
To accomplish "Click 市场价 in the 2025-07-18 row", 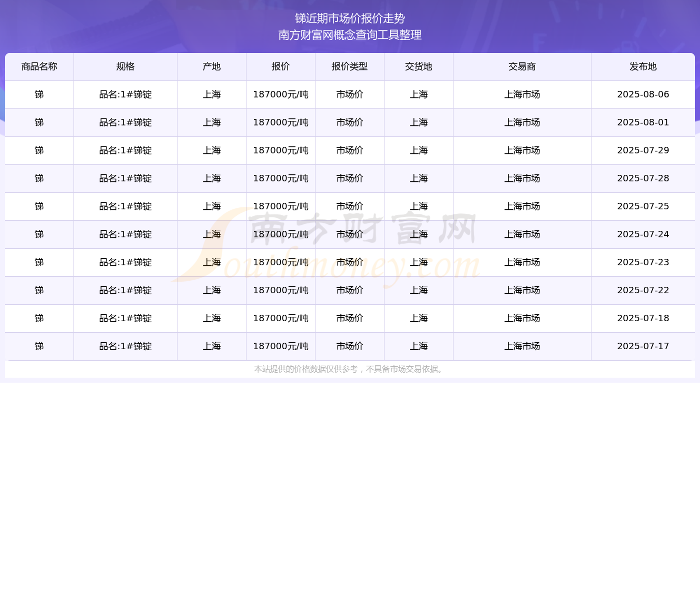I will [x=349, y=318].
